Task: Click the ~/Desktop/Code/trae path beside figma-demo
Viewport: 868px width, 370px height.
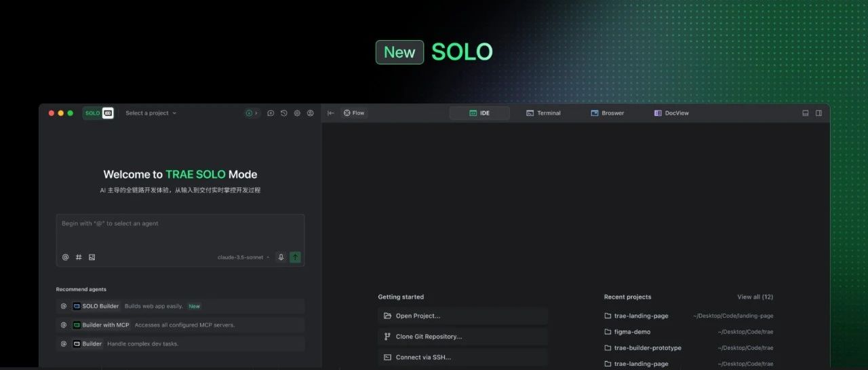Action: tap(746, 332)
